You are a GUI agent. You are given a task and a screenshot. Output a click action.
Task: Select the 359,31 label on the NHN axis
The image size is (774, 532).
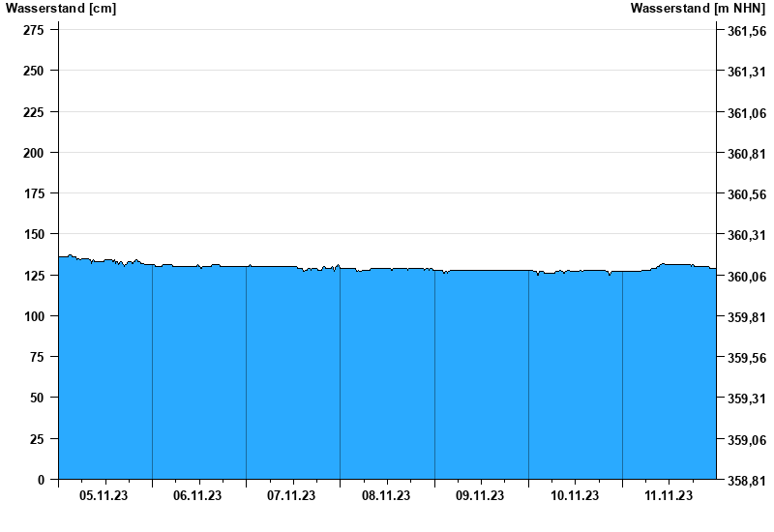click(x=745, y=399)
